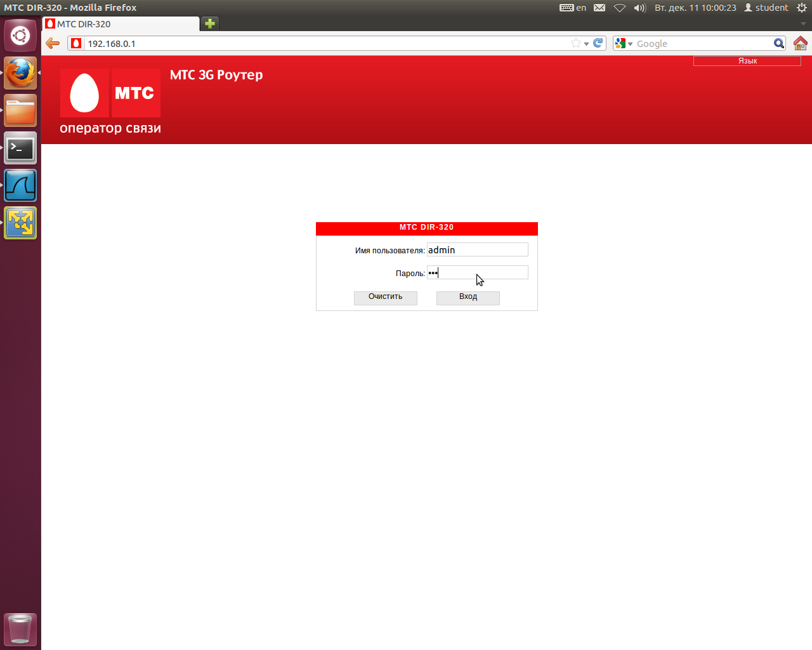The height and width of the screenshot is (650, 812).
Task: Open the list all tabs arrow
Action: click(803, 24)
